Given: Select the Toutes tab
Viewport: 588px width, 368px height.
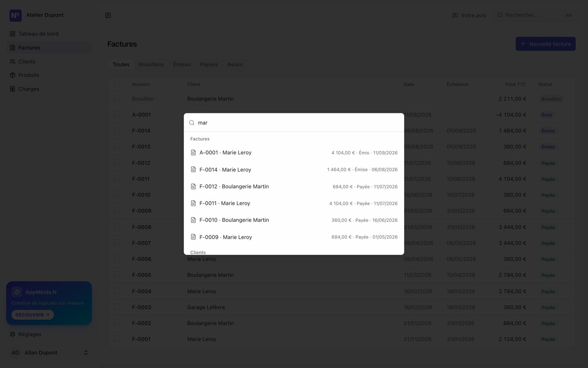Looking at the screenshot, I should (121, 64).
